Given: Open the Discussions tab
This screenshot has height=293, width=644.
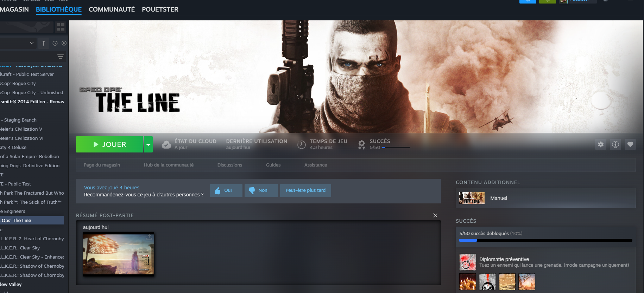Looking at the screenshot, I should tap(230, 165).
